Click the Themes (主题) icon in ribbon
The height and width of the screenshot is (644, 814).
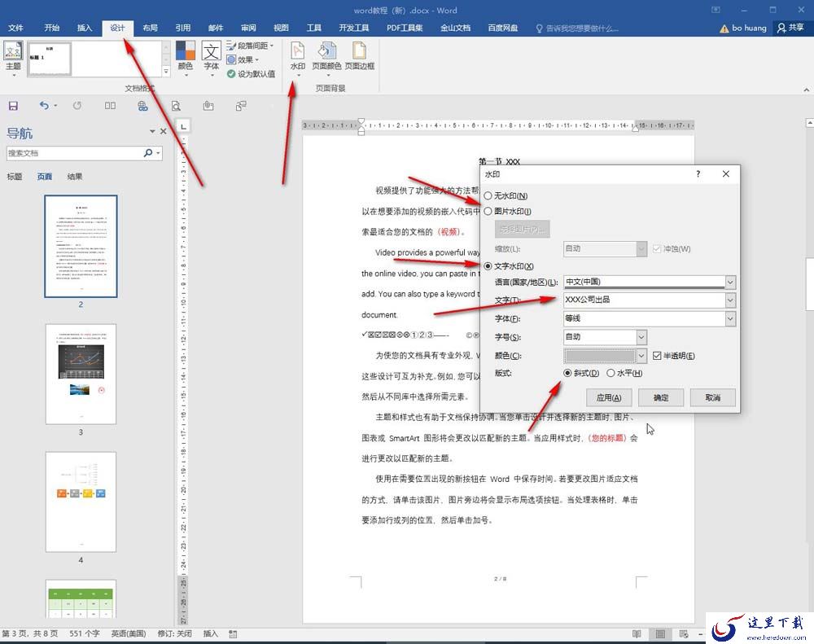coord(13,57)
